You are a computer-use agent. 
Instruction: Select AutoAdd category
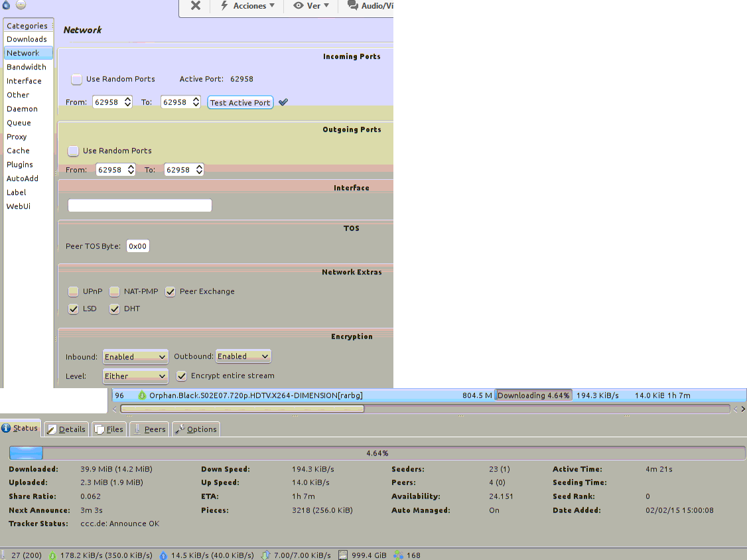(28, 178)
